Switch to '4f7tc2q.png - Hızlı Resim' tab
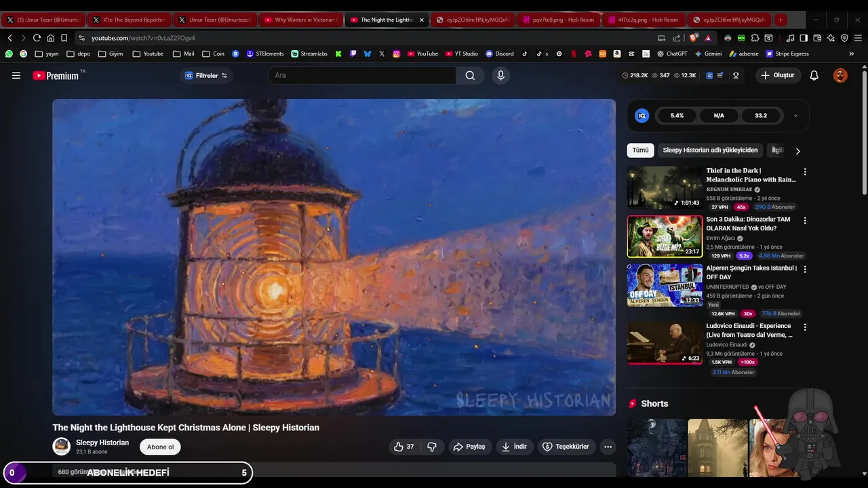This screenshot has height=488, width=868. tap(644, 20)
